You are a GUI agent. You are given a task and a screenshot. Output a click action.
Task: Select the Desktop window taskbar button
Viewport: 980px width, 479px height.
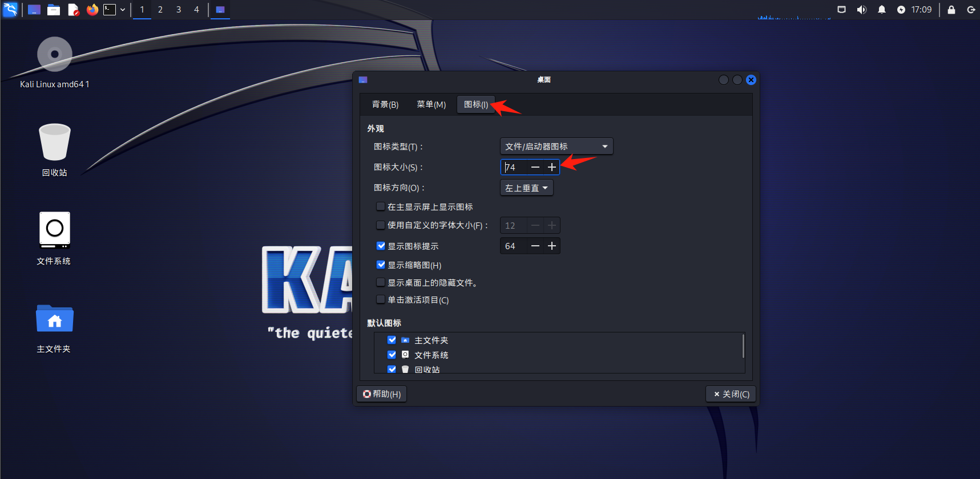click(220, 10)
